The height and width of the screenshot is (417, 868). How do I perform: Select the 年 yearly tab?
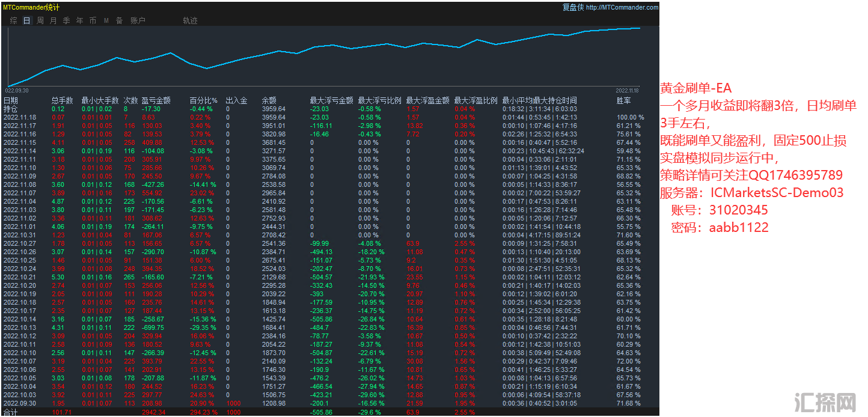79,20
